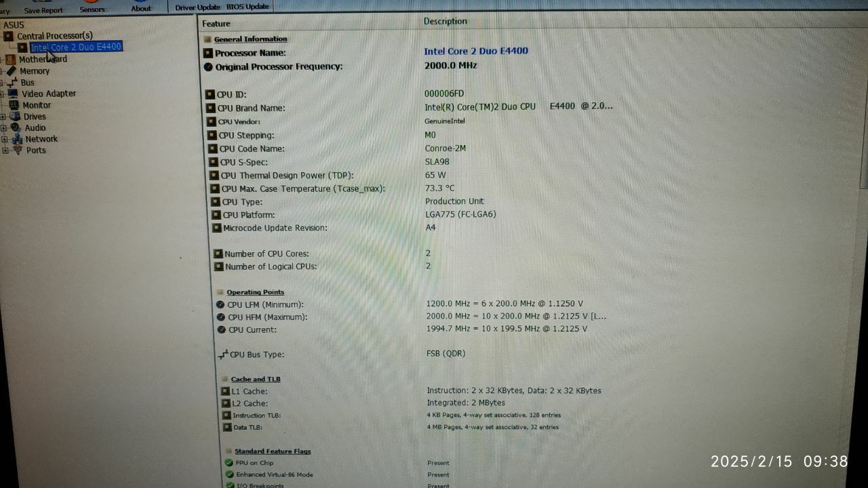868x488 pixels.
Task: Click the L2 Cache row icon
Action: coord(226,404)
